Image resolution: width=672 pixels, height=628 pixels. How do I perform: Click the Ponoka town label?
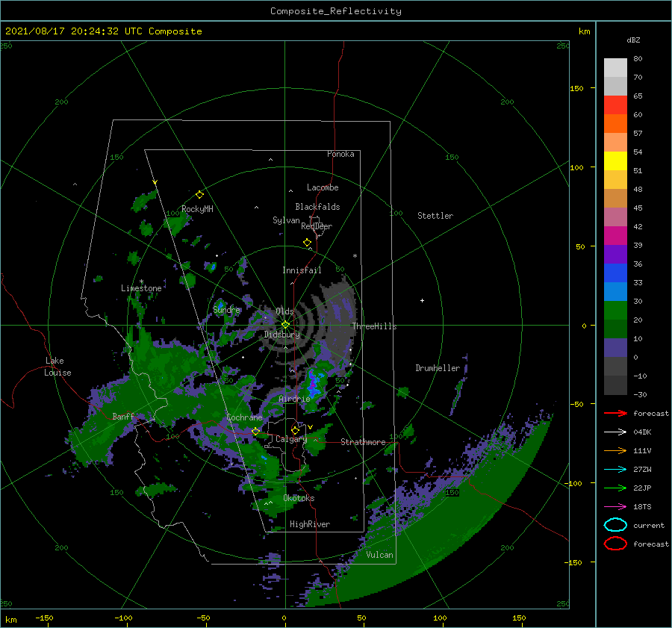point(340,154)
